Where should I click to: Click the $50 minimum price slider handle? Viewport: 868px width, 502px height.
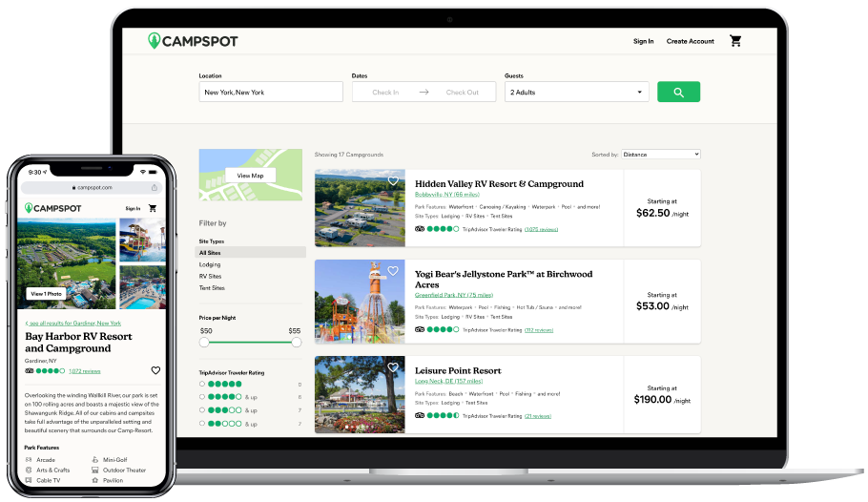[204, 343]
